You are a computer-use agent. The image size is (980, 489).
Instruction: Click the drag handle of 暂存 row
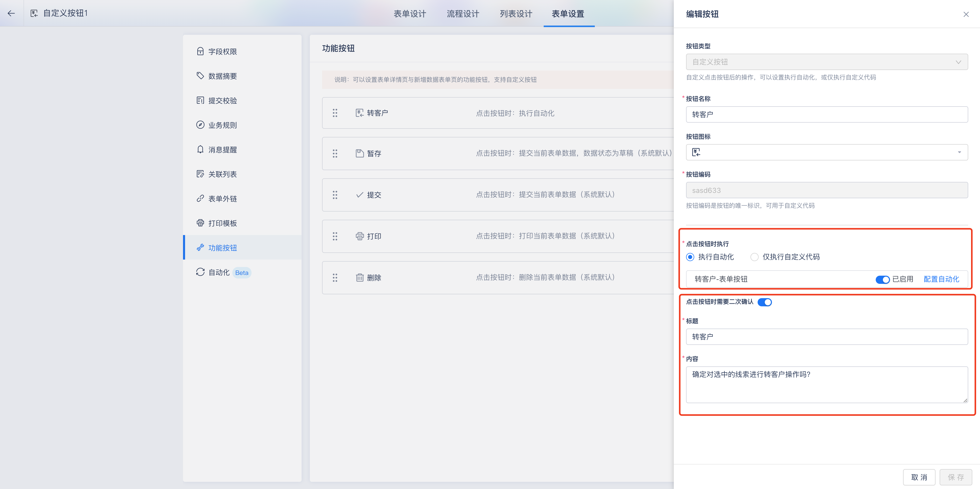tap(335, 153)
